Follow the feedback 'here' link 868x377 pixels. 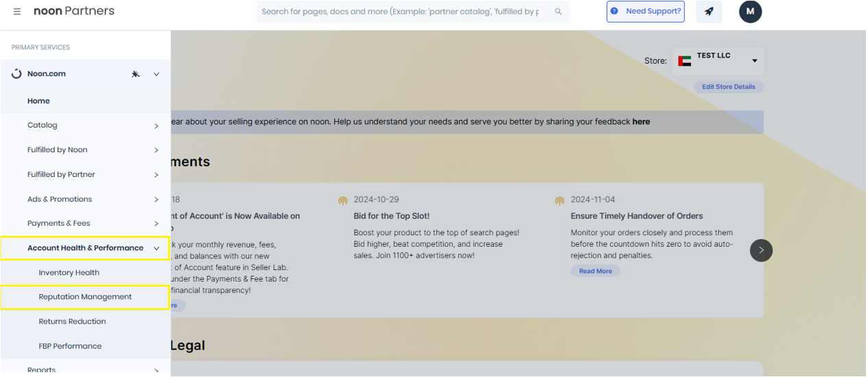(x=641, y=122)
